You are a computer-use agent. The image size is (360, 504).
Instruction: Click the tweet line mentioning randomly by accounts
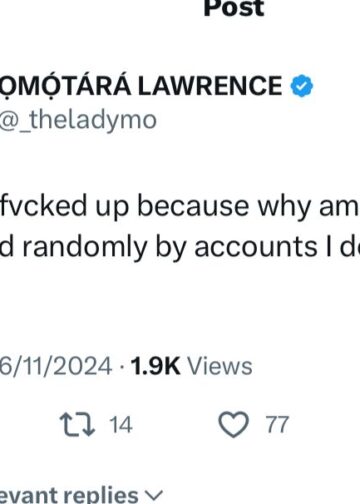180,248
